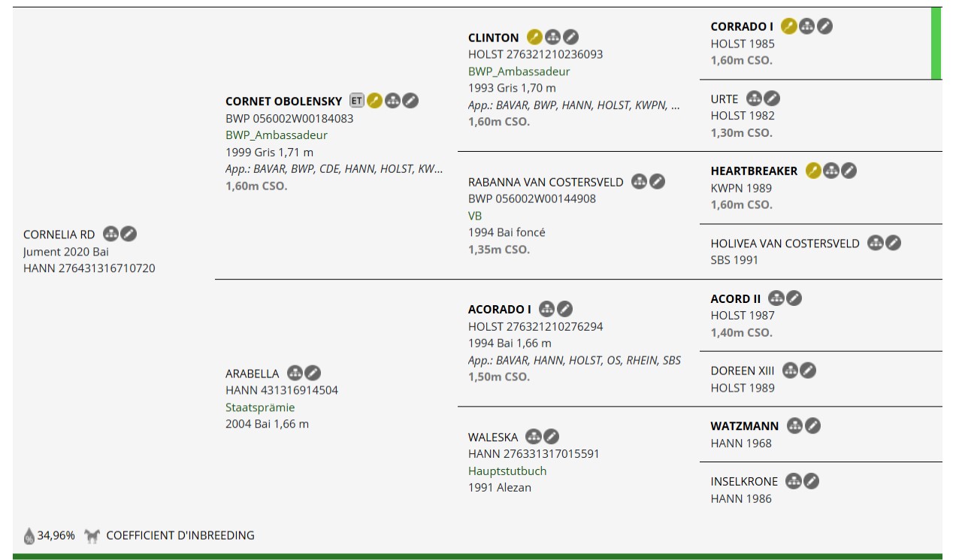Click the BWP_Ambassadeur label under CLINTON

click(519, 71)
